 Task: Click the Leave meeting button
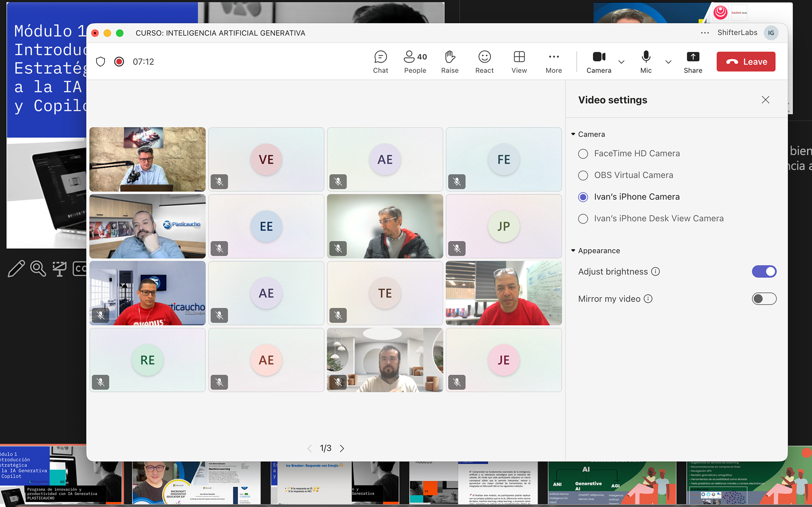[746, 62]
